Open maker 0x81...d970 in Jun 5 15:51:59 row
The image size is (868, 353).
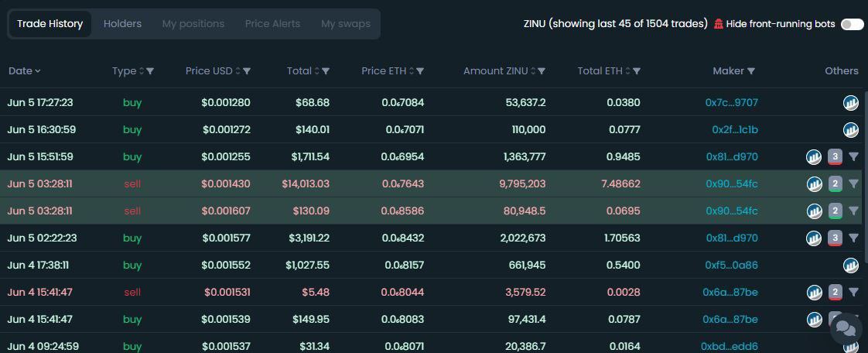point(732,157)
